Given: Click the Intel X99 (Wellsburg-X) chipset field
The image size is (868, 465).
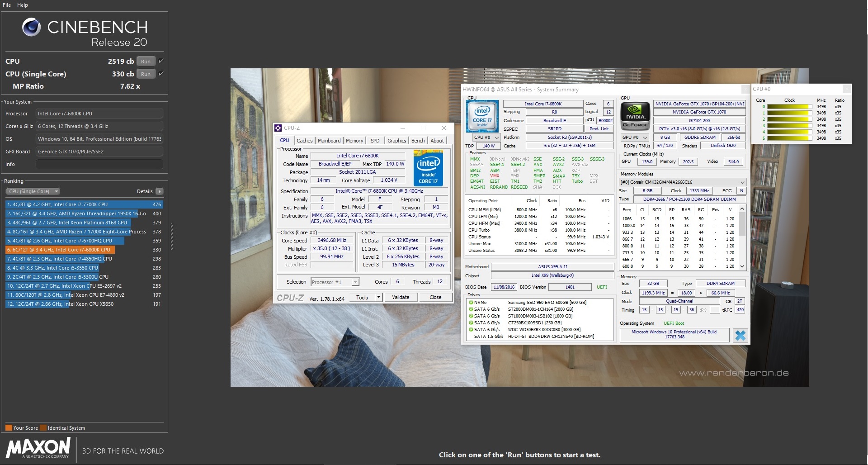Looking at the screenshot, I should click(552, 275).
